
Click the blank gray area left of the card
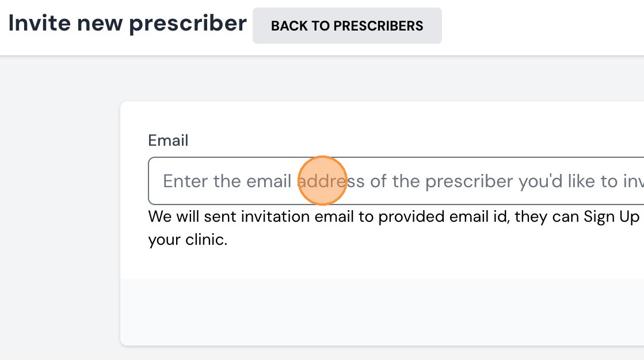(58, 219)
